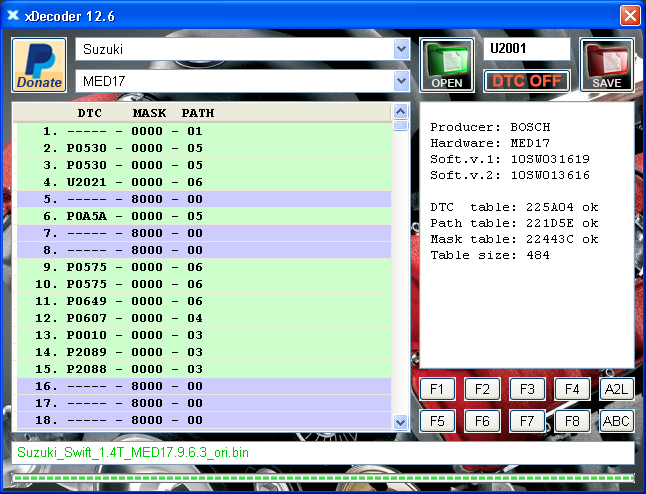This screenshot has height=494, width=646.
Task: Select row 11 P0649
Action: [x=204, y=301]
